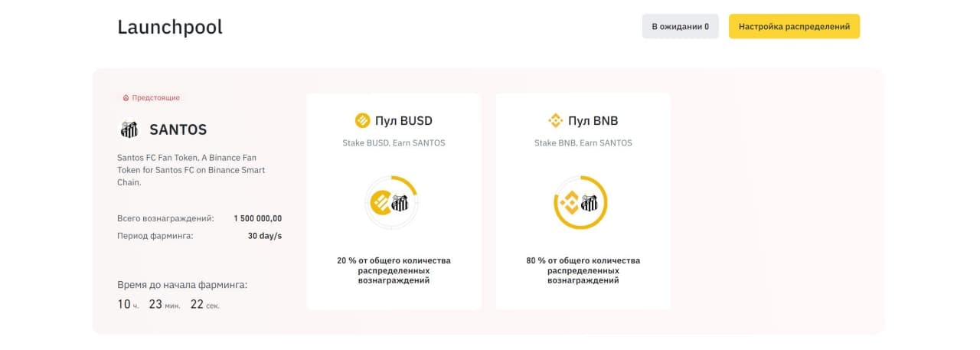The image size is (980, 350).
Task: Click the SANTOS project name
Action: [x=178, y=129]
